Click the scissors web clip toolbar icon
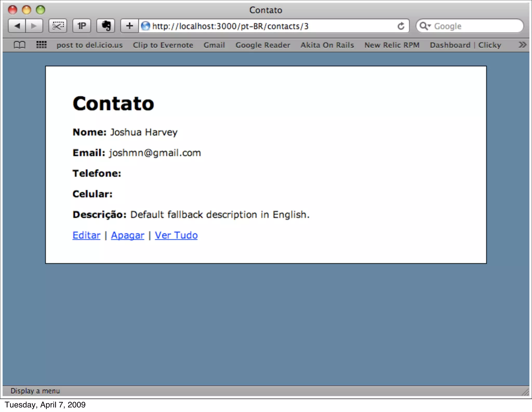The width and height of the screenshot is (532, 412). [58, 26]
